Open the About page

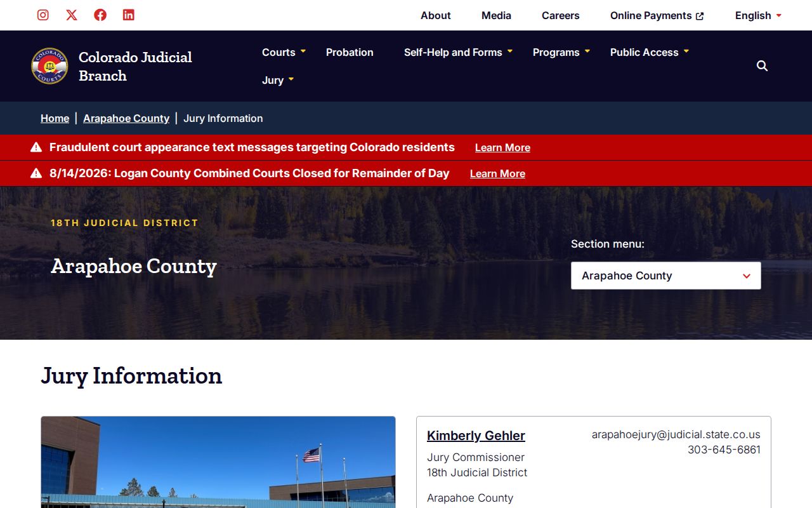coord(436,15)
